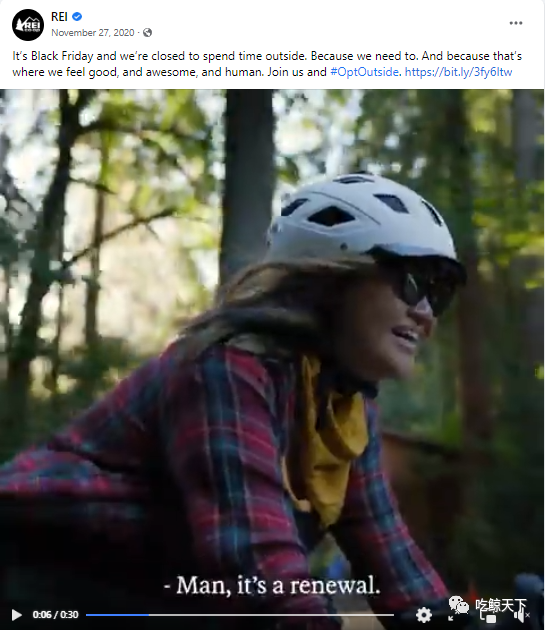Screen dimensions: 545x630
Task: Click the "Man, it's a renewal." caption
Action: point(272,585)
